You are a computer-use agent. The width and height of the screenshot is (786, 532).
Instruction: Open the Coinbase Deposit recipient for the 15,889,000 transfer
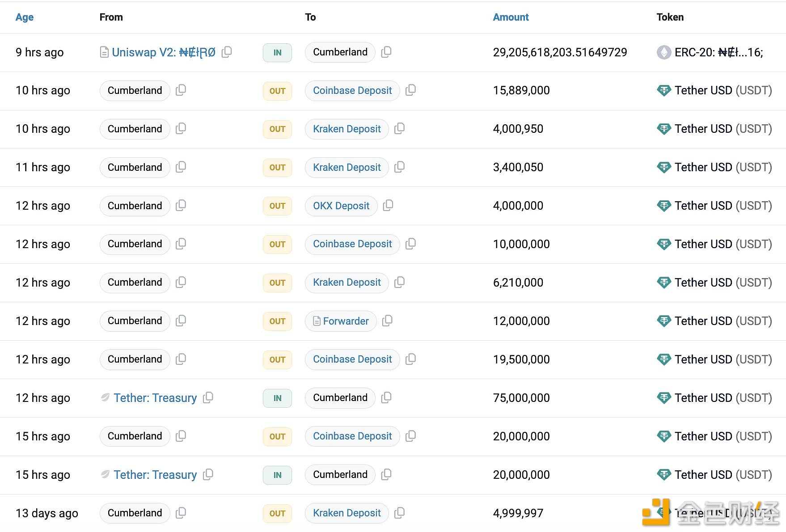(x=352, y=91)
